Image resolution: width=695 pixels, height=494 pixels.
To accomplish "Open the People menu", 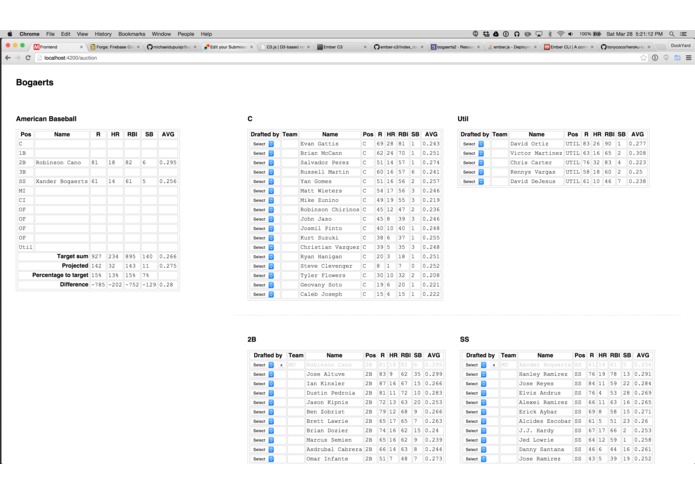I will [186, 34].
